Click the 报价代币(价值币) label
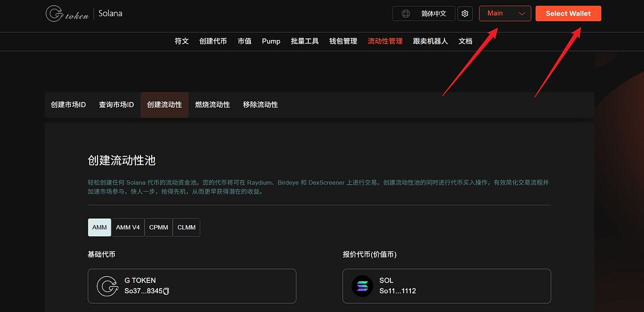This screenshot has width=644, height=312. (x=370, y=255)
